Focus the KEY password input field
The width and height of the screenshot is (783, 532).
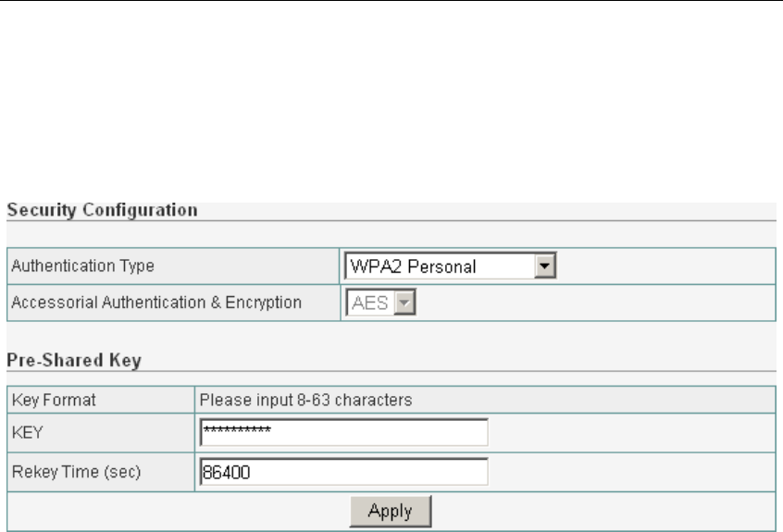point(343,433)
